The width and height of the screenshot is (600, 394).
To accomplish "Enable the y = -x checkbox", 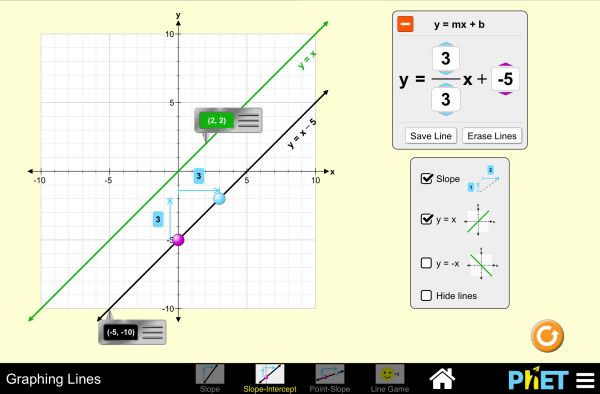I will (426, 263).
